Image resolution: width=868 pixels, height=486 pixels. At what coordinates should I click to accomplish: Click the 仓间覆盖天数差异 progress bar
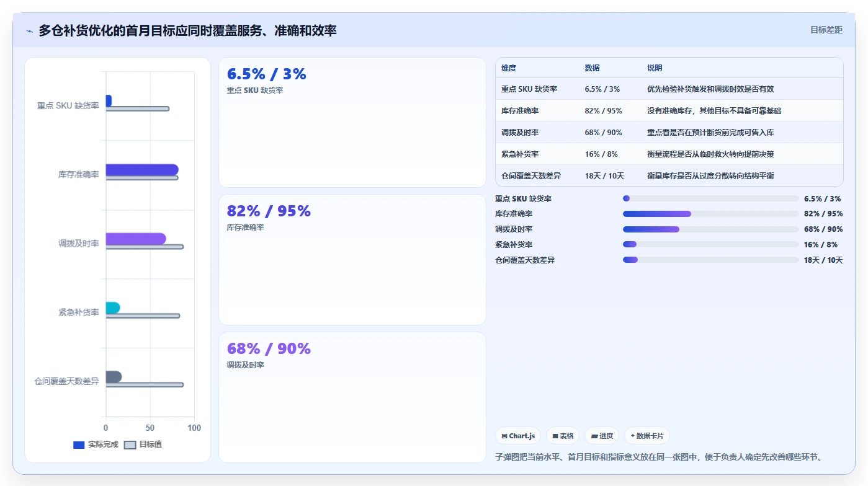710,260
